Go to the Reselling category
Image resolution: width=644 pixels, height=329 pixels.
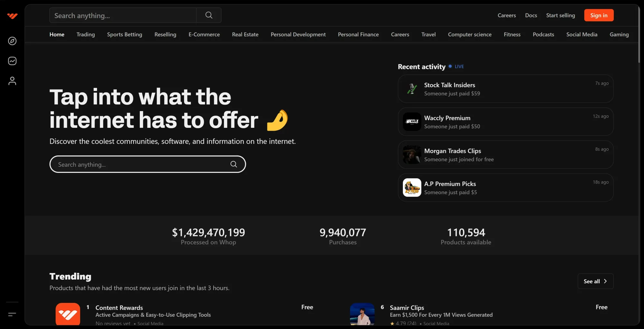165,34
